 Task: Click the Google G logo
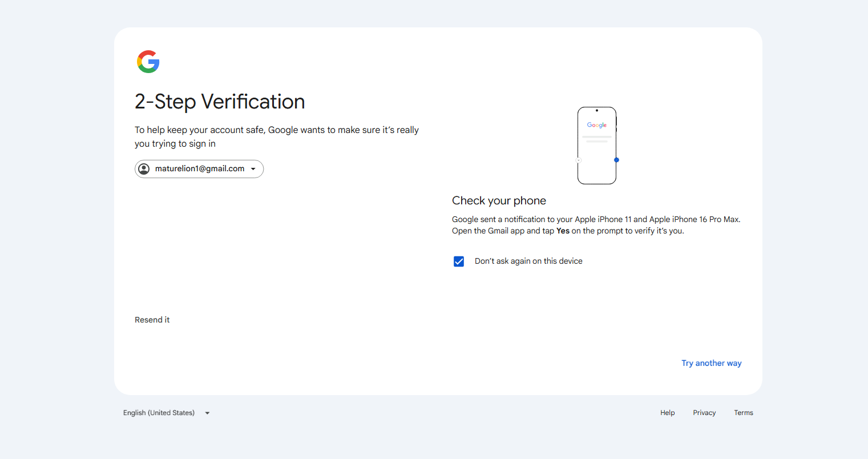click(x=148, y=62)
